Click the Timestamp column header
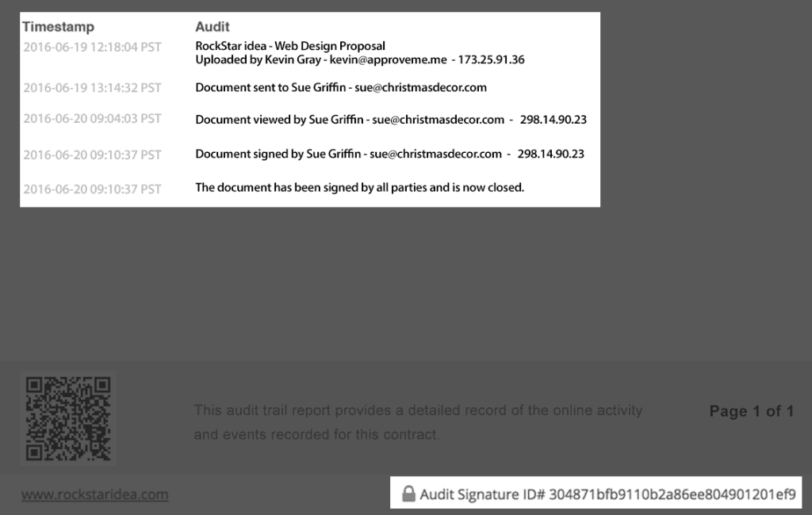Viewport: 812px width, 515px height. point(58,27)
